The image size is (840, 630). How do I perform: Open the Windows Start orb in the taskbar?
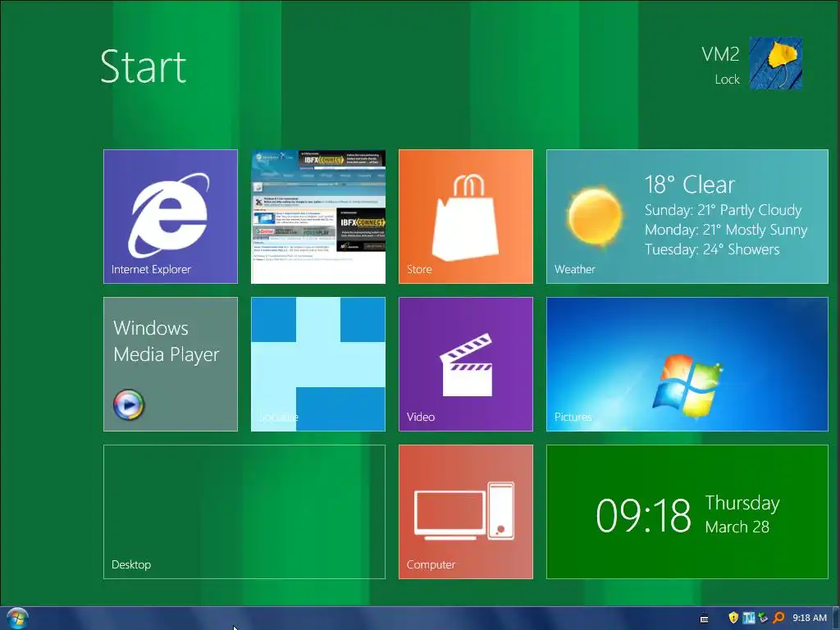coord(16,619)
